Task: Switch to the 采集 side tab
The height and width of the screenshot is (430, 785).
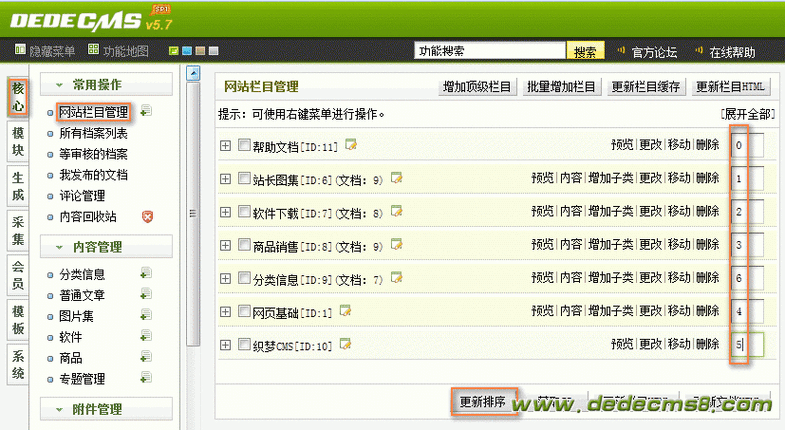Action: point(18,231)
